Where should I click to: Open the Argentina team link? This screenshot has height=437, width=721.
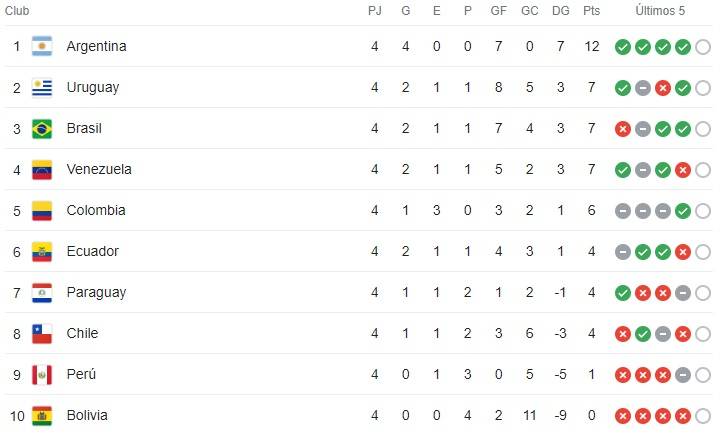pyautogui.click(x=96, y=46)
